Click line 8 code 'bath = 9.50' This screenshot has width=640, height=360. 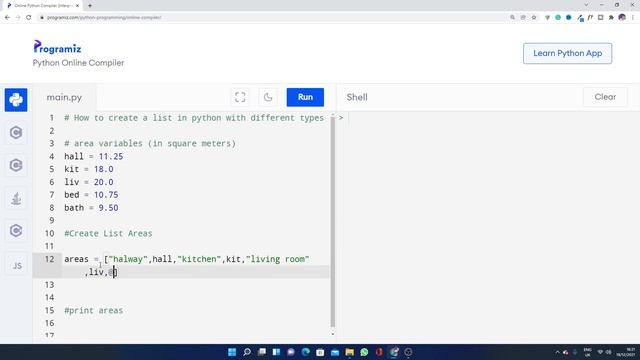click(91, 208)
